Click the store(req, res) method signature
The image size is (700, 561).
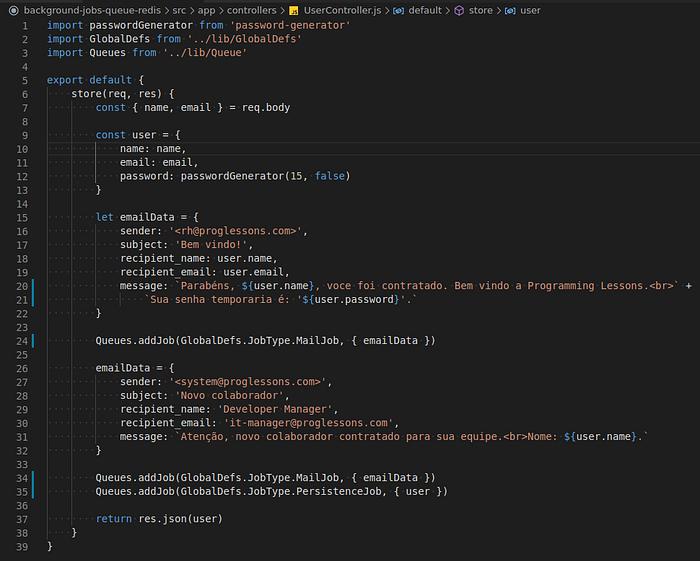pos(116,94)
